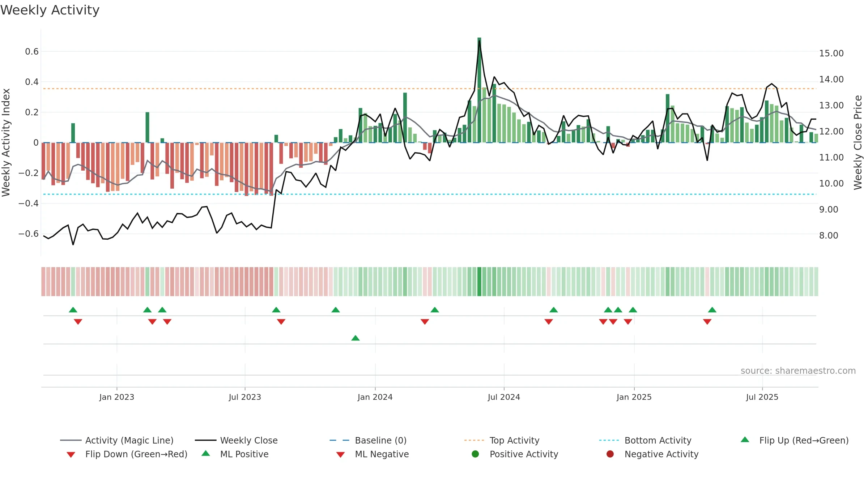Click the Jan 2024 axis label
The height and width of the screenshot is (488, 868).
coord(375,397)
